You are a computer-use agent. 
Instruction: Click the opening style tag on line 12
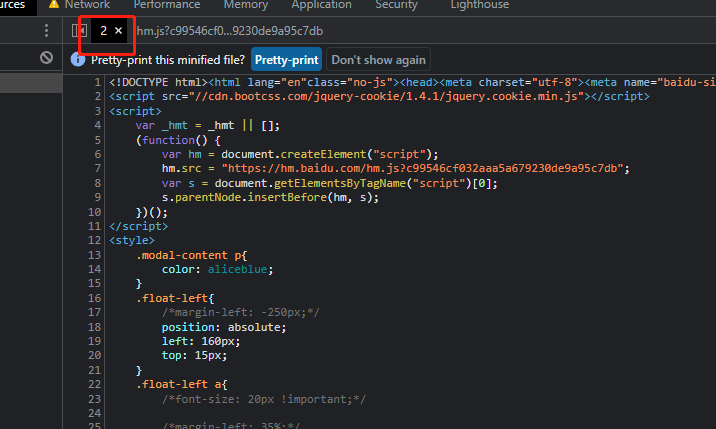click(x=132, y=240)
